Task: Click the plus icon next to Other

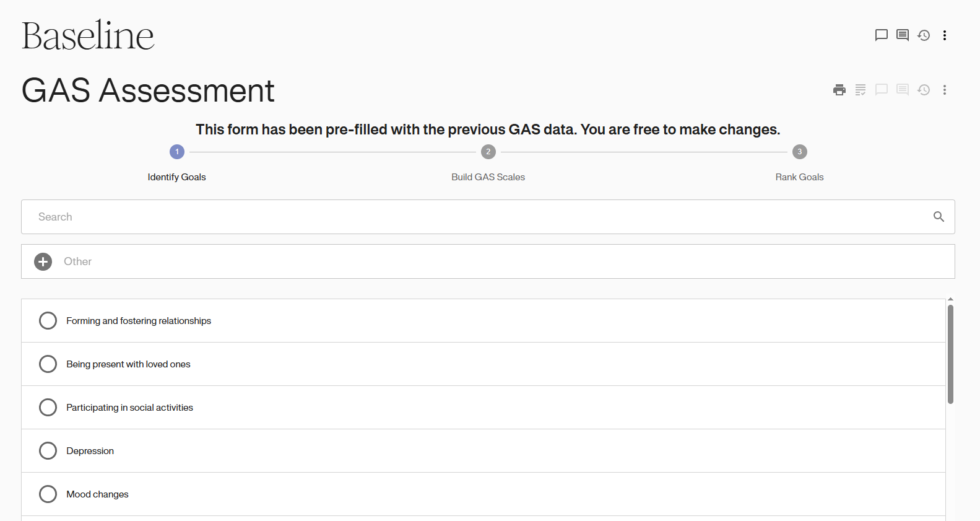Action: (x=43, y=261)
